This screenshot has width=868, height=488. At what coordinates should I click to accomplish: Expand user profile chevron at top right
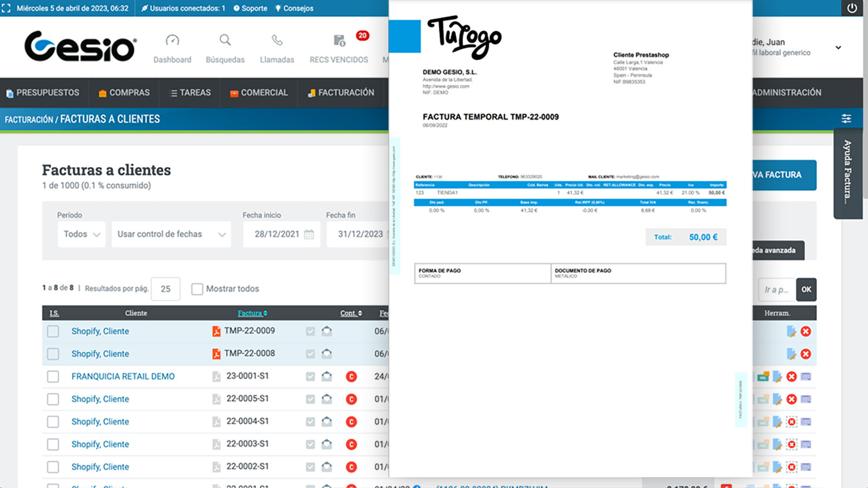(838, 48)
